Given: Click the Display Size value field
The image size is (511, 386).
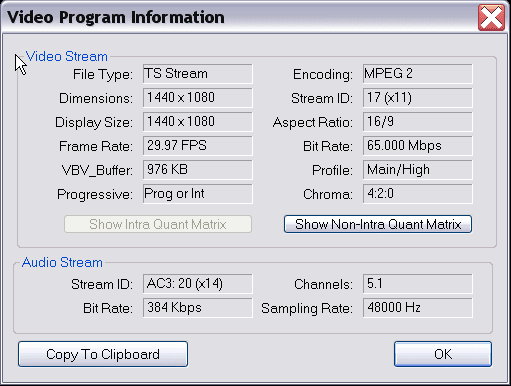Looking at the screenshot, I should click(x=198, y=122).
